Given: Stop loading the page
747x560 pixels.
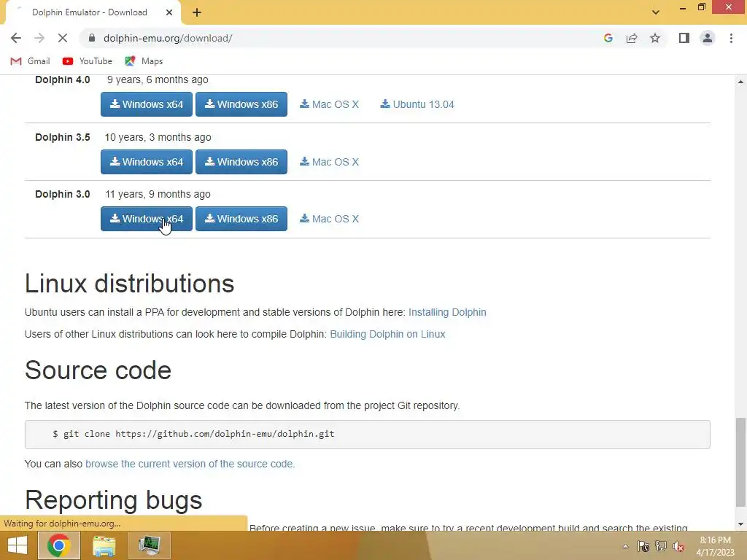Looking at the screenshot, I should [x=63, y=38].
